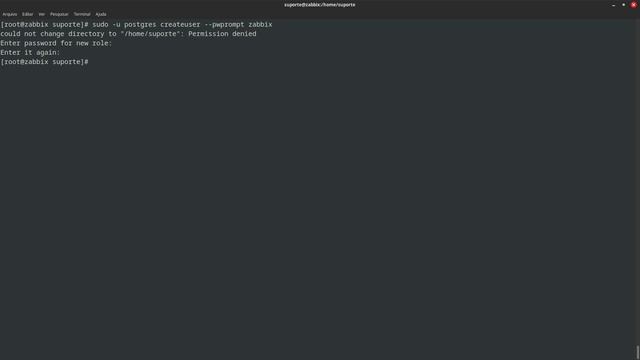Click the vertical scrollbar thumb
This screenshot has width=640, height=360.
[638, 352]
